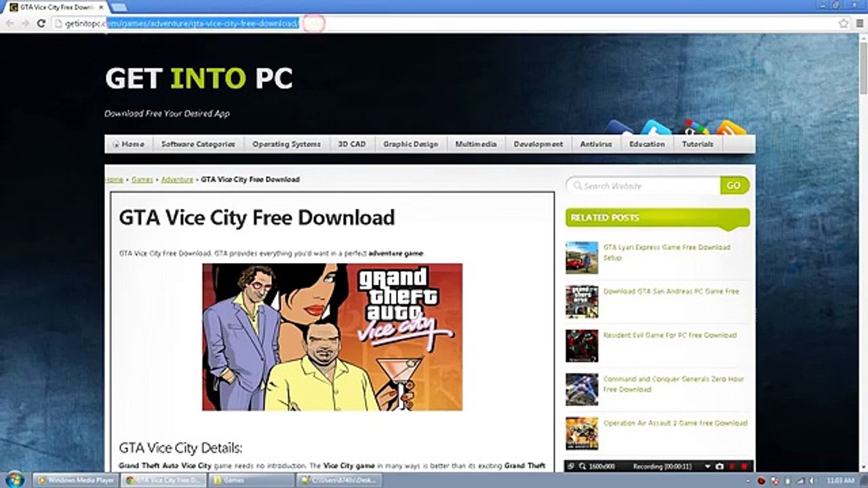Viewport: 868px width, 488px height.
Task: Open Multimedia menu item
Action: pyautogui.click(x=476, y=144)
